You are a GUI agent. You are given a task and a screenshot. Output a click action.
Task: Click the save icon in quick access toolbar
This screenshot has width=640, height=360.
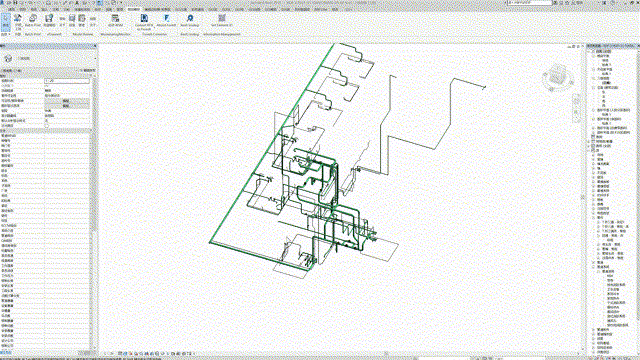pyautogui.click(x=16, y=2)
